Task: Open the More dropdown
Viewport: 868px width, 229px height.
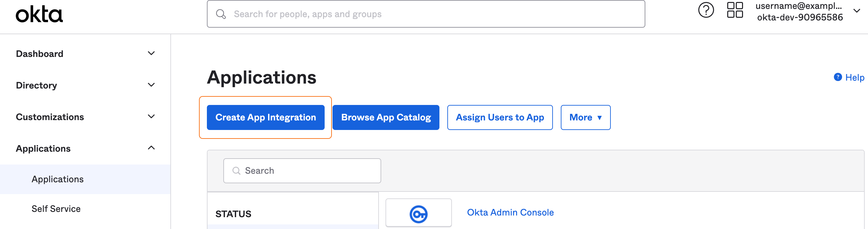Action: point(585,117)
